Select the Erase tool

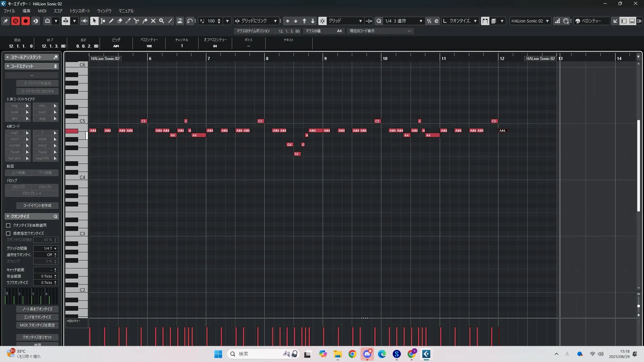[x=120, y=21]
